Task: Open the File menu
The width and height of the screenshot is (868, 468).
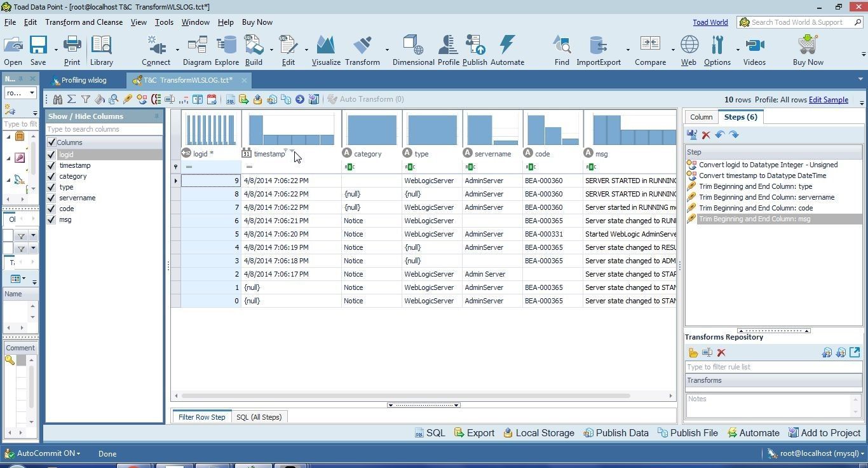Action: pos(10,22)
